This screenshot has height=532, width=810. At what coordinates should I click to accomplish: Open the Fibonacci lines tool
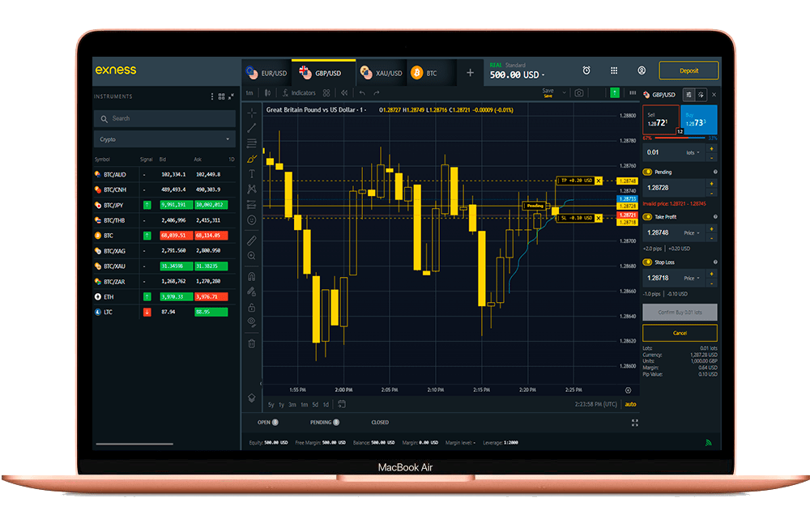(x=252, y=143)
